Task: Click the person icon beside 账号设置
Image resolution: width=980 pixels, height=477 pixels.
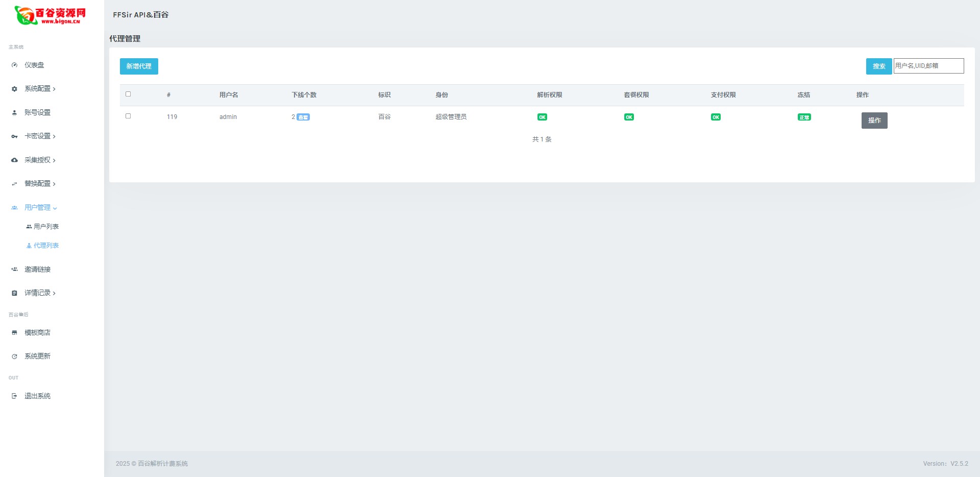Action: click(x=14, y=113)
